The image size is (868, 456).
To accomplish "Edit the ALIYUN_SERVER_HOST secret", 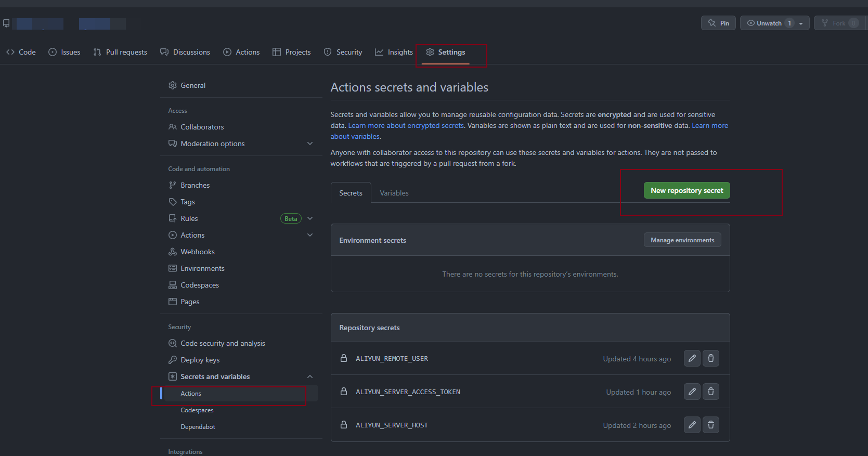I will [692, 425].
